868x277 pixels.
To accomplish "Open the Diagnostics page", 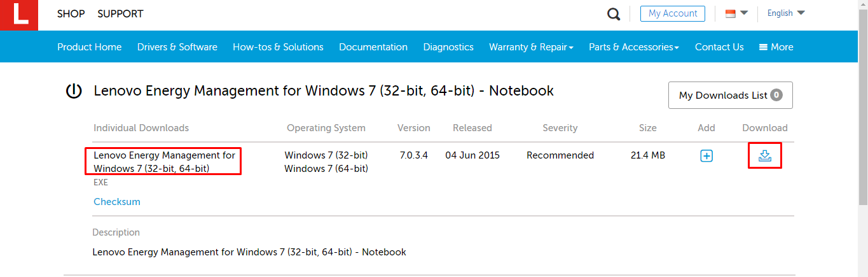I will click(x=448, y=47).
